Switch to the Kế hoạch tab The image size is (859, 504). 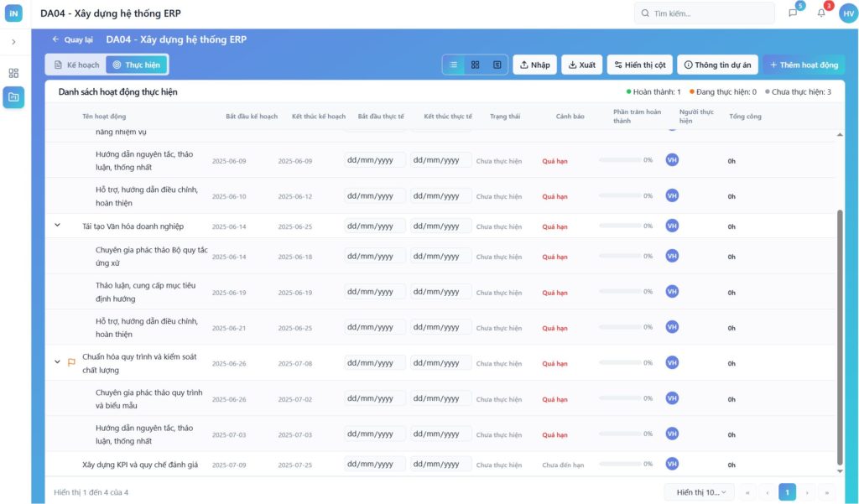tap(76, 65)
